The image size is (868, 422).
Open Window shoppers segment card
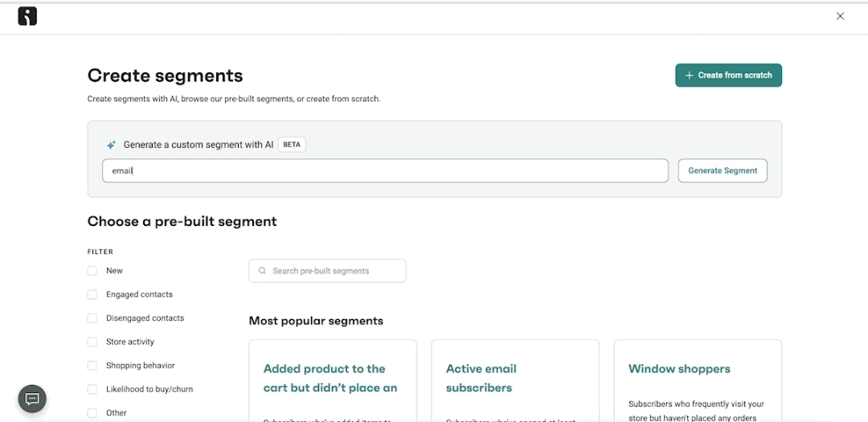[698, 381]
